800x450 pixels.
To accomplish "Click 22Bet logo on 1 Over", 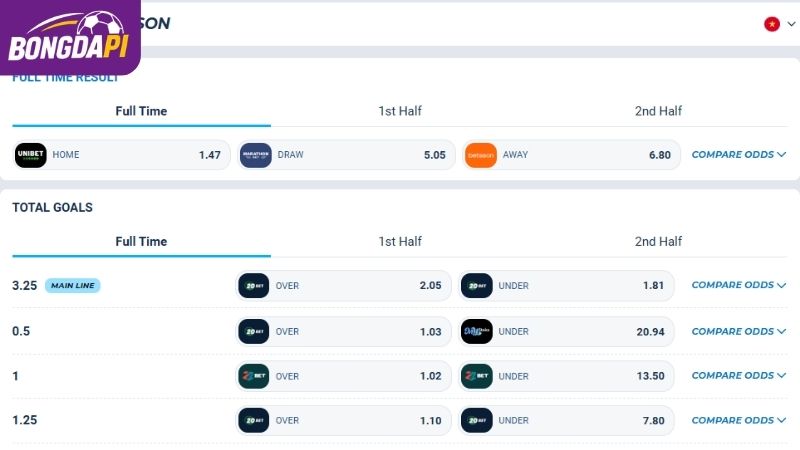I will pyautogui.click(x=254, y=376).
